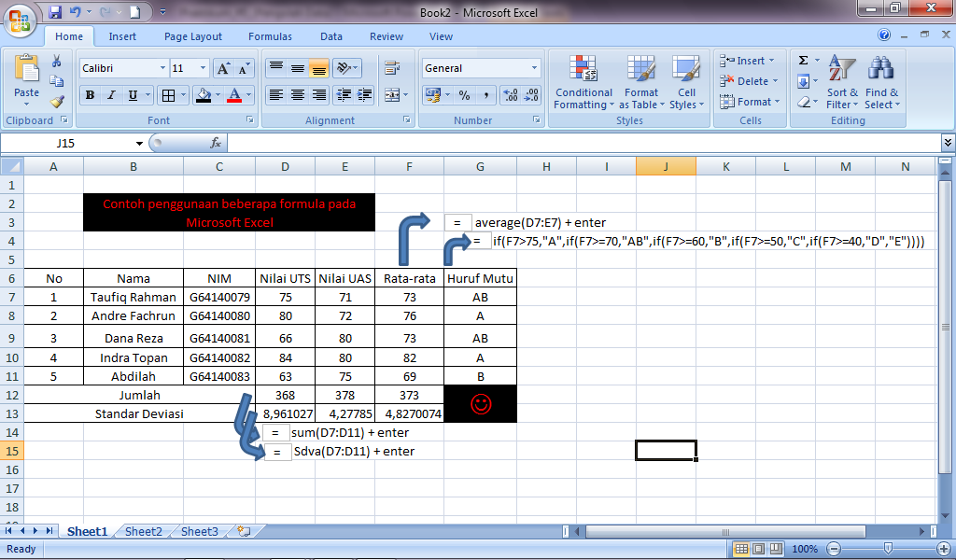
Task: Apply Percent Style format
Action: click(x=465, y=95)
